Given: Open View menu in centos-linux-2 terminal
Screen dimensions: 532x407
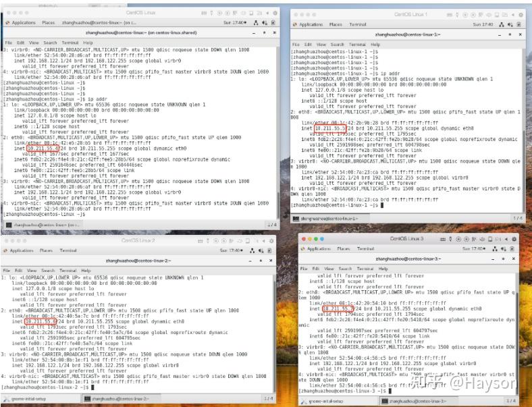Looking at the screenshot, I should pyautogui.click(x=32, y=271).
